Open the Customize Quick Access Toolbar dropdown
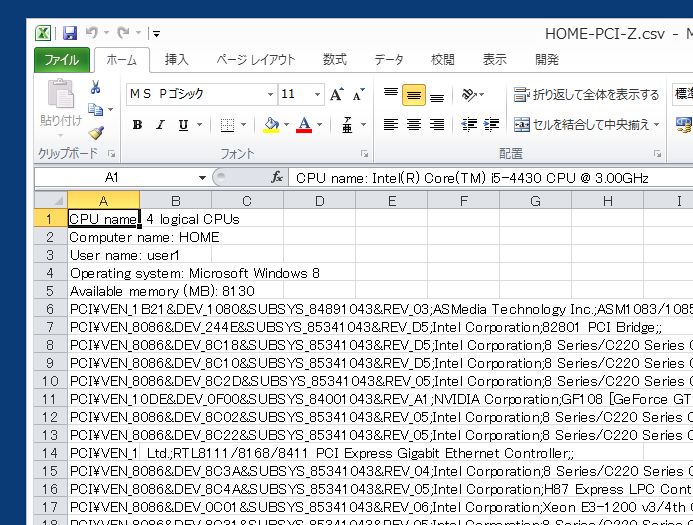Image resolution: width=693 pixels, height=525 pixels. [156, 33]
